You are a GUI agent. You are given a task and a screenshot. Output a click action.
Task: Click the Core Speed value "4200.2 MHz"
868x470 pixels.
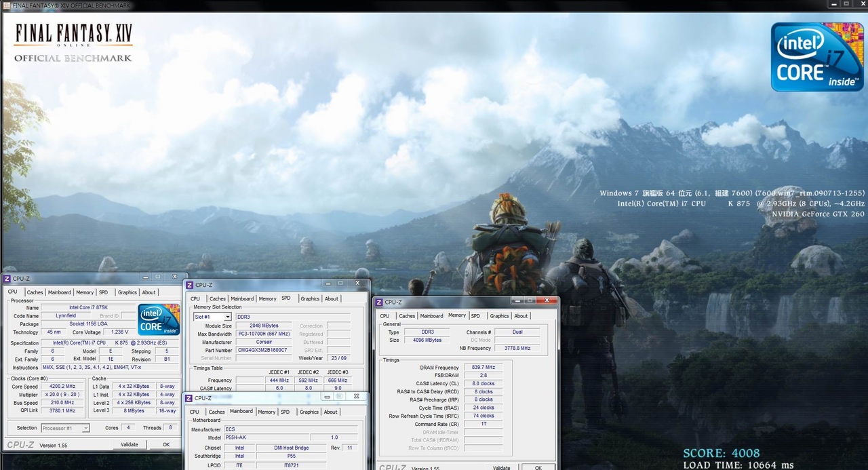click(63, 387)
